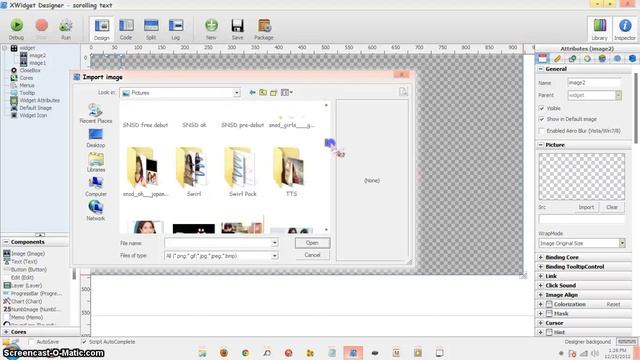Expand the Click Sound section
The width and height of the screenshot is (640, 360).
coord(541,285)
